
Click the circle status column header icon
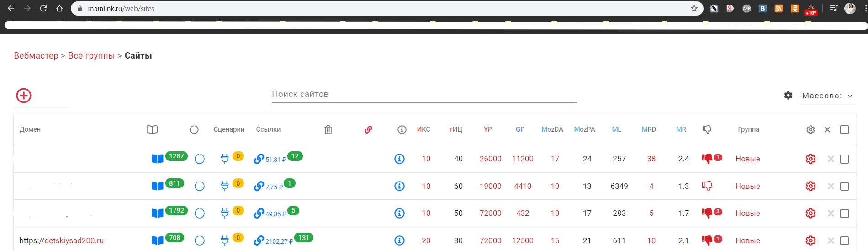194,129
